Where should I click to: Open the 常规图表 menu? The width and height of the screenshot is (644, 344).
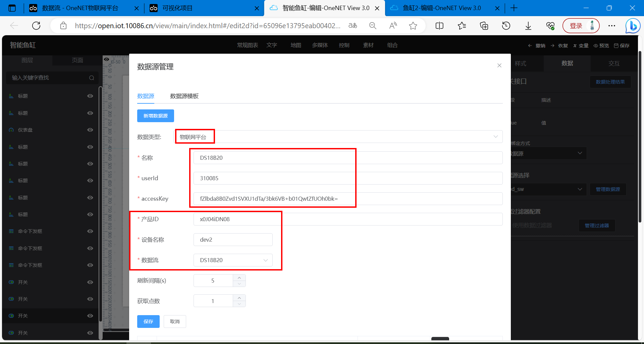[248, 45]
